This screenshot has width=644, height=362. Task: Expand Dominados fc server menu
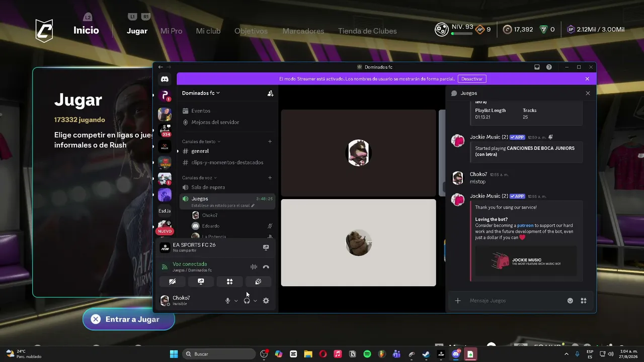click(201, 93)
